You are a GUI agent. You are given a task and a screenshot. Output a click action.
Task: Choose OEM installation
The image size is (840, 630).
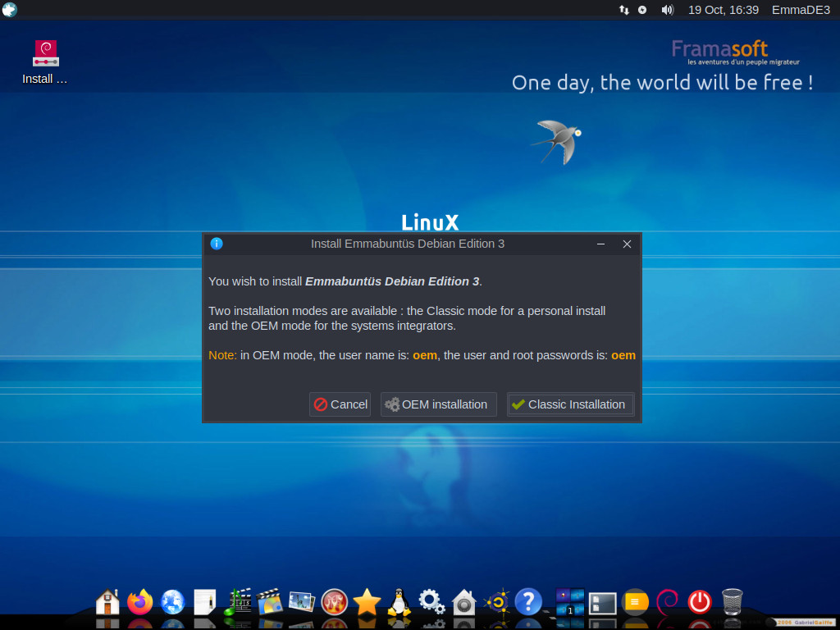[x=438, y=404]
